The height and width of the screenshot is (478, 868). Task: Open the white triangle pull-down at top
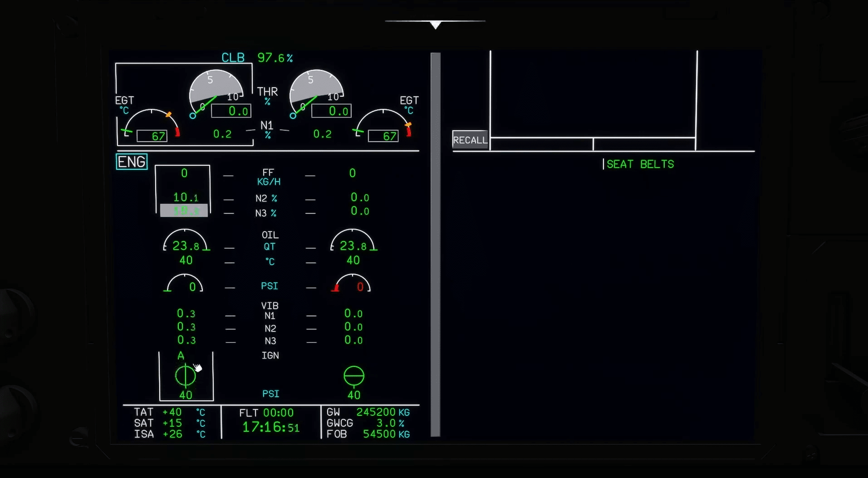point(436,25)
